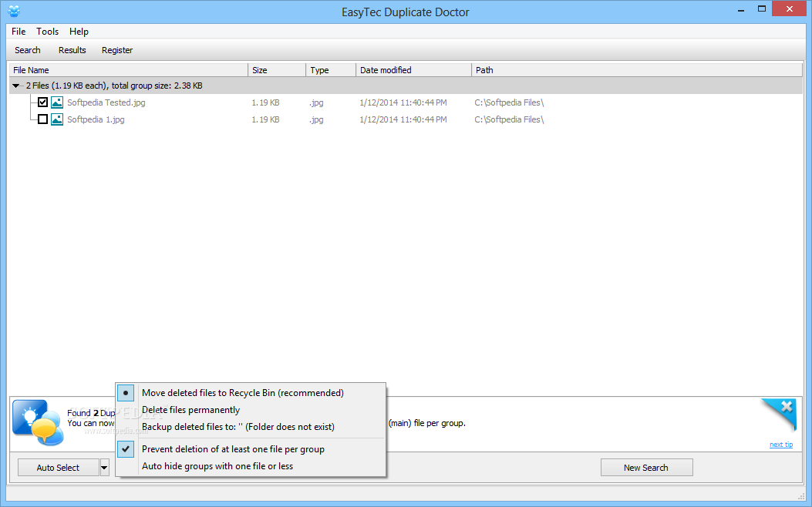Minimize the EasyTec Duplicate Doctor window
The width and height of the screenshot is (812, 507).
741,9
